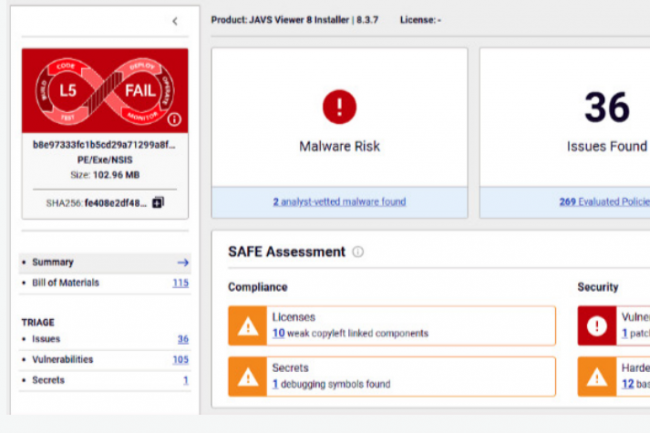Open the 105 count beside Vulnerabilities
This screenshot has width=650, height=433.
pos(180,359)
